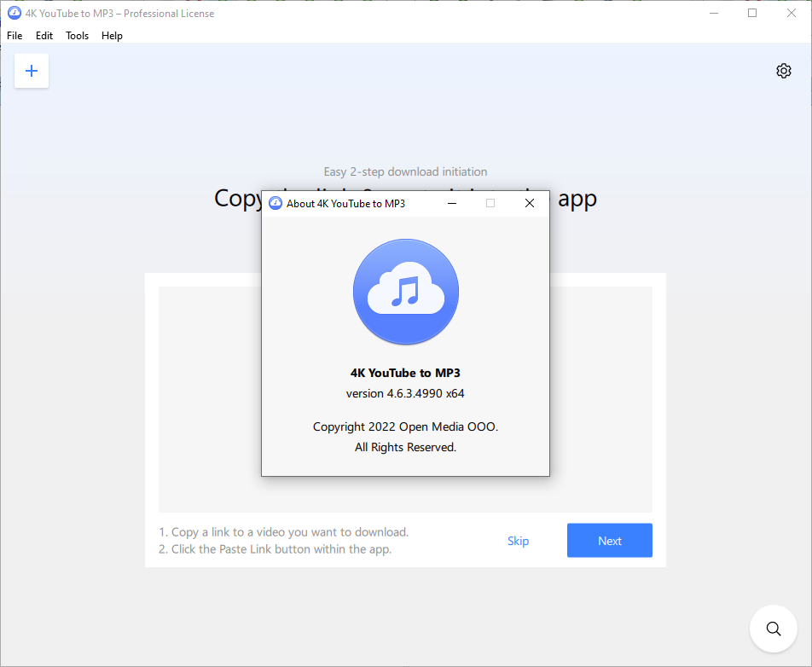Minimize the main application window
The image size is (812, 667).
pos(714,13)
